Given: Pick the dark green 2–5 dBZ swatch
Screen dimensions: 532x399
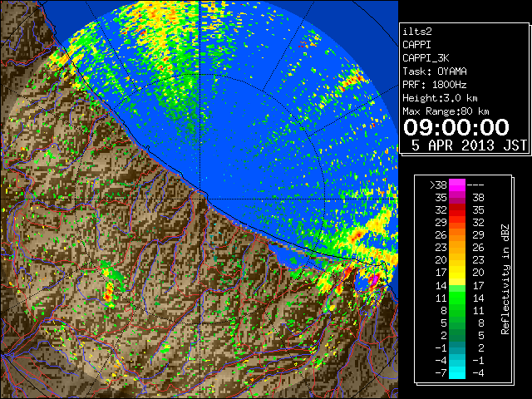Looking at the screenshot, I should point(457,335).
